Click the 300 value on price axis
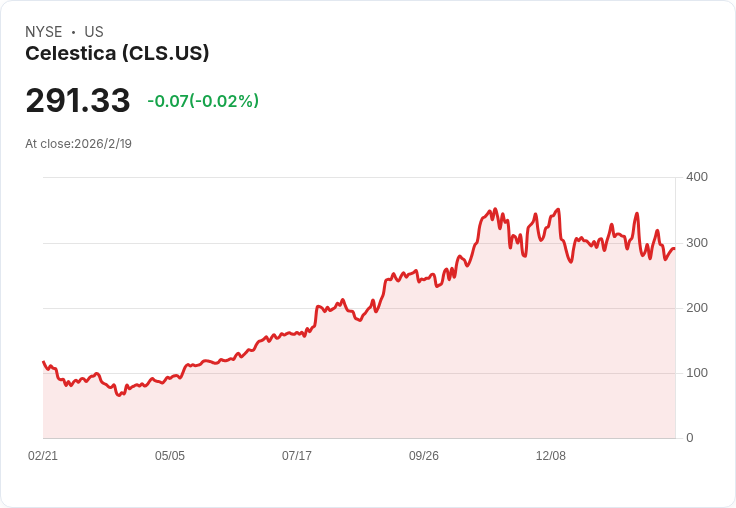Image resolution: width=736 pixels, height=508 pixels. 696,243
